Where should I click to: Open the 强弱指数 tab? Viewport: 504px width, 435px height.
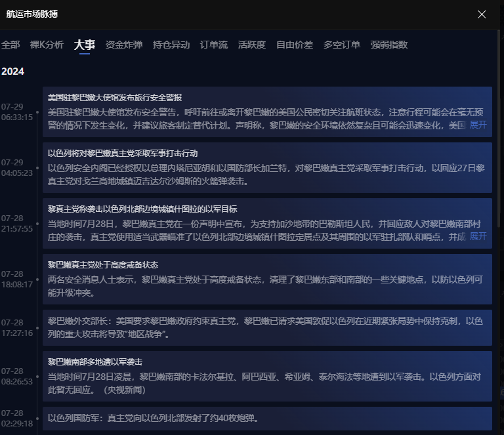(x=389, y=45)
